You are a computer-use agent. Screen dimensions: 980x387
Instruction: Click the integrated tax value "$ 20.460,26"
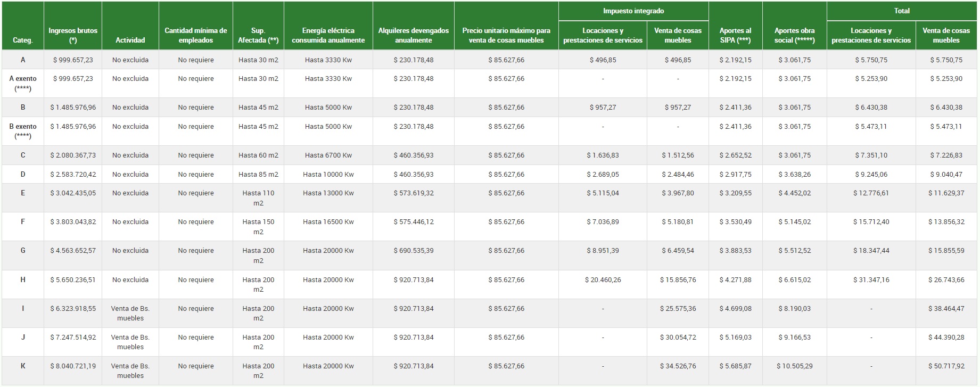603,280
